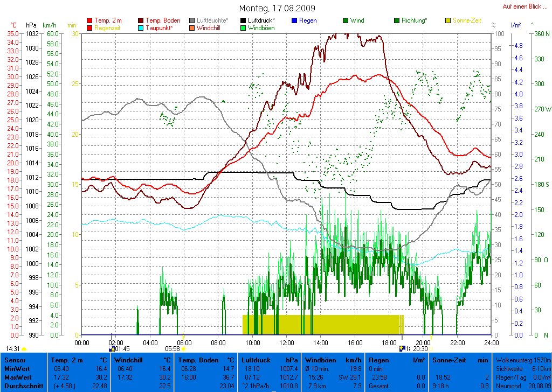
Task: Click the red Temp. 2 m legend swatch
Action: point(89,20)
